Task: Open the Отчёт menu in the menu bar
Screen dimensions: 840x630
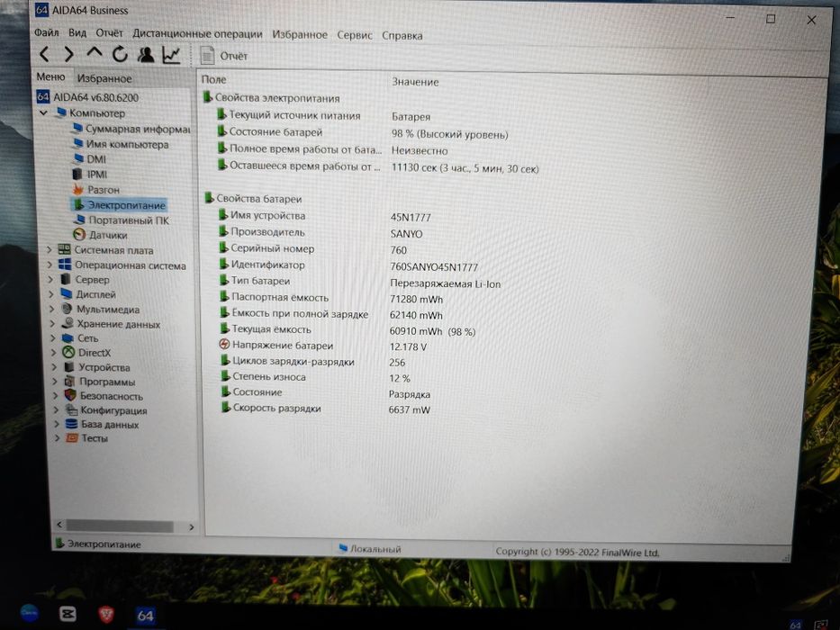Action: click(x=109, y=33)
